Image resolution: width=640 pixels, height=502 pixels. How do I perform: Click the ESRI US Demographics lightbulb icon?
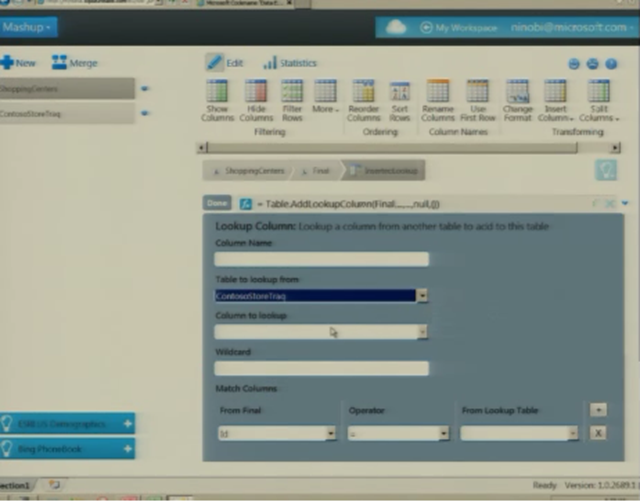click(7, 424)
